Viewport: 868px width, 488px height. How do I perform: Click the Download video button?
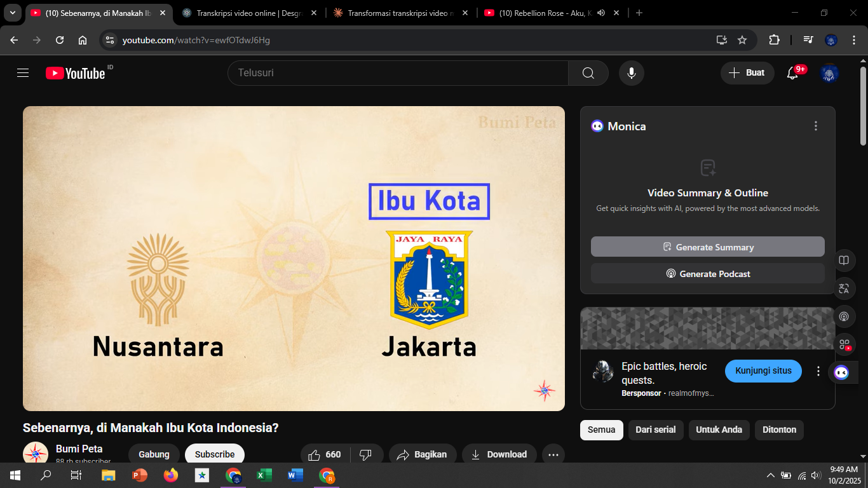pos(499,455)
